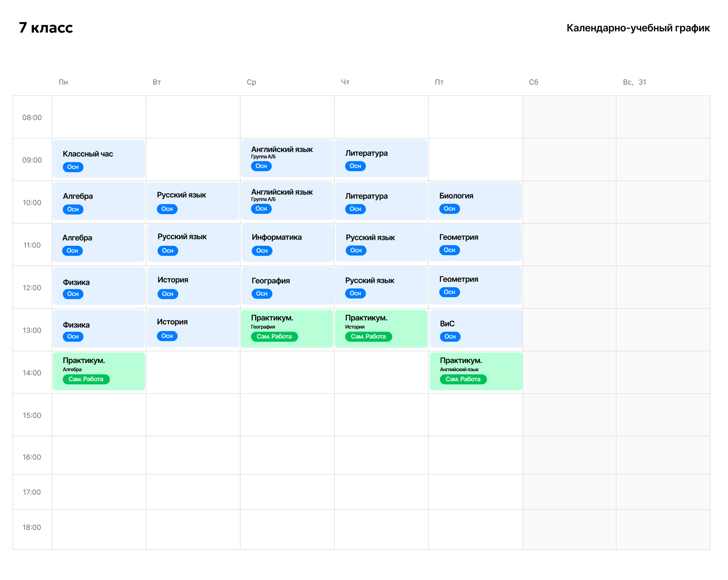Open Практикум Английский язык block Friday
728x580 pixels.
(476, 371)
